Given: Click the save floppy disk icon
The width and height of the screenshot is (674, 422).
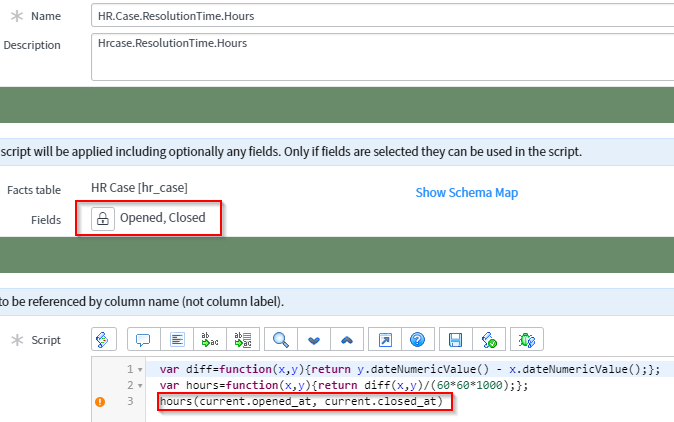Looking at the screenshot, I should (456, 339).
